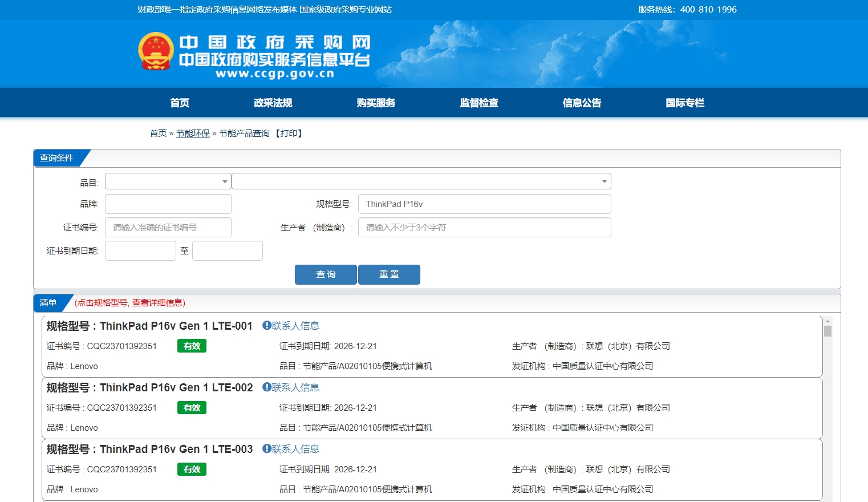
Task: Click the 【打印】 print link
Action: pos(289,133)
